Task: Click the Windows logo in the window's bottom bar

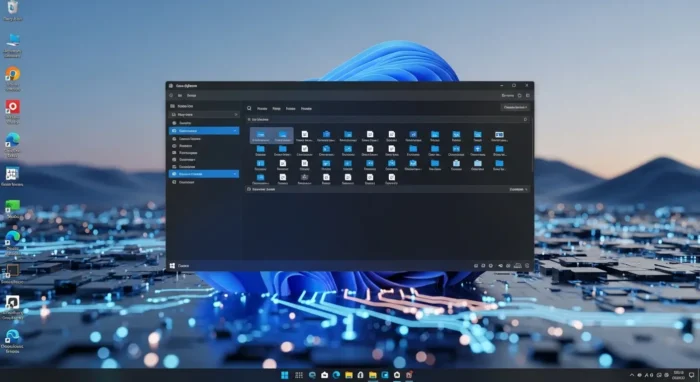Action: coord(172,266)
